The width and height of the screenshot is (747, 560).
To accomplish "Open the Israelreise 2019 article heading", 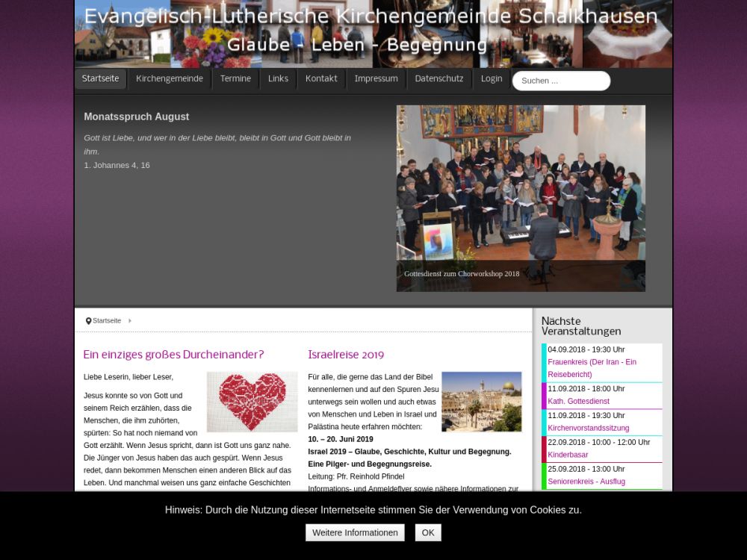I will point(346,355).
